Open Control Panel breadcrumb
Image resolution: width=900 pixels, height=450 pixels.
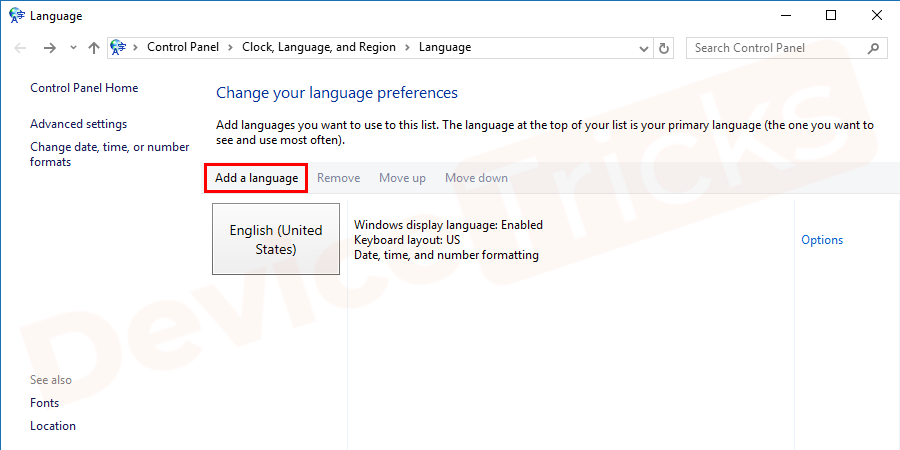[x=183, y=48]
